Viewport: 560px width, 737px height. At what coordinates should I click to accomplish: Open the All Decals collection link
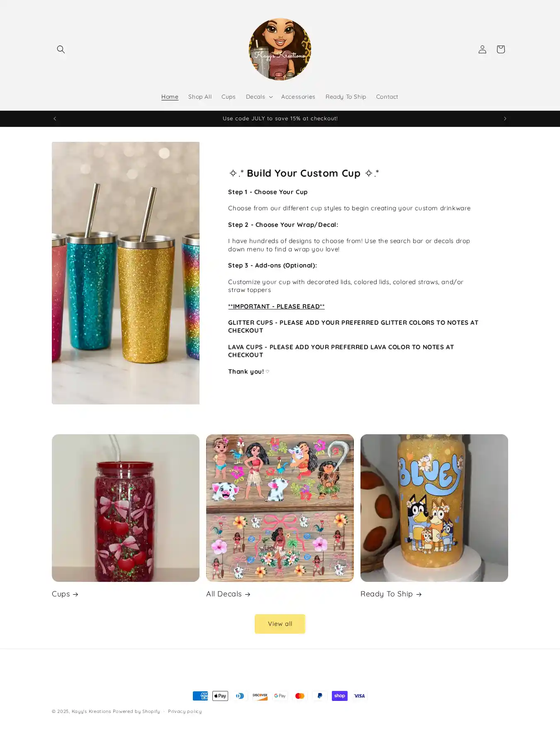point(228,594)
